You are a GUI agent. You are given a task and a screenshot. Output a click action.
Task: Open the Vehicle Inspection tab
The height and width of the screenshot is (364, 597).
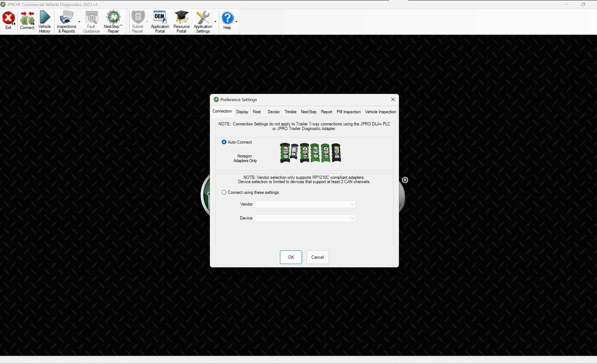[380, 112]
